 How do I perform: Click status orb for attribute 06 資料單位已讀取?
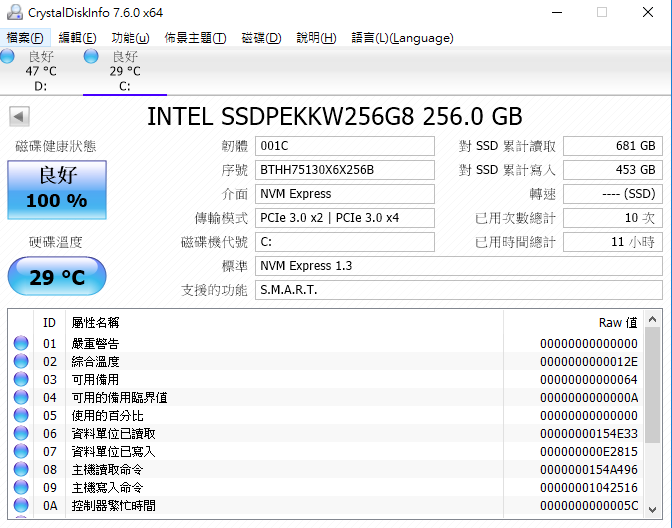click(x=21, y=433)
